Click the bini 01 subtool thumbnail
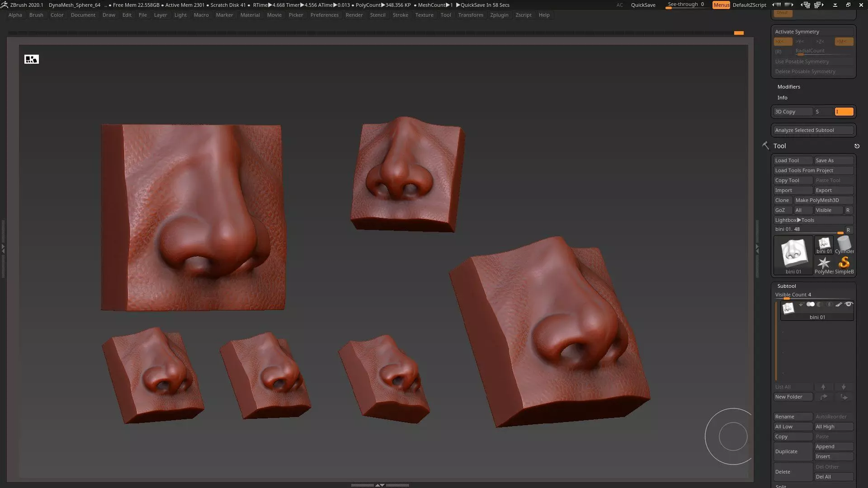 [788, 308]
